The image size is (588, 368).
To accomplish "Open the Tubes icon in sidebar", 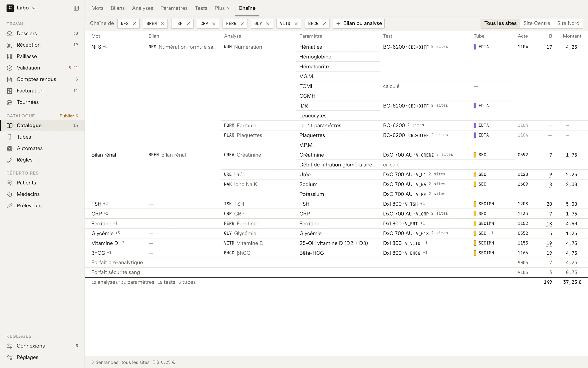I will [x=10, y=137].
